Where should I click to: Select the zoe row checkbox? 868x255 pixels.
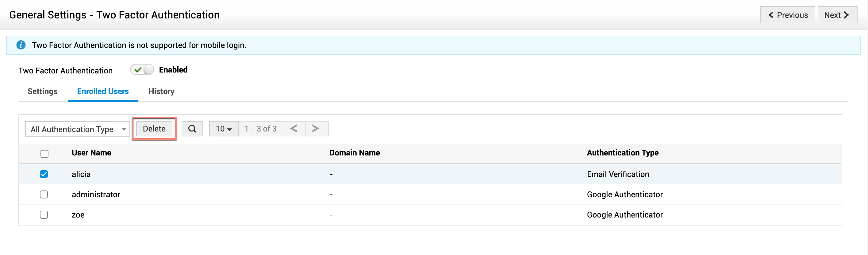[x=44, y=214]
